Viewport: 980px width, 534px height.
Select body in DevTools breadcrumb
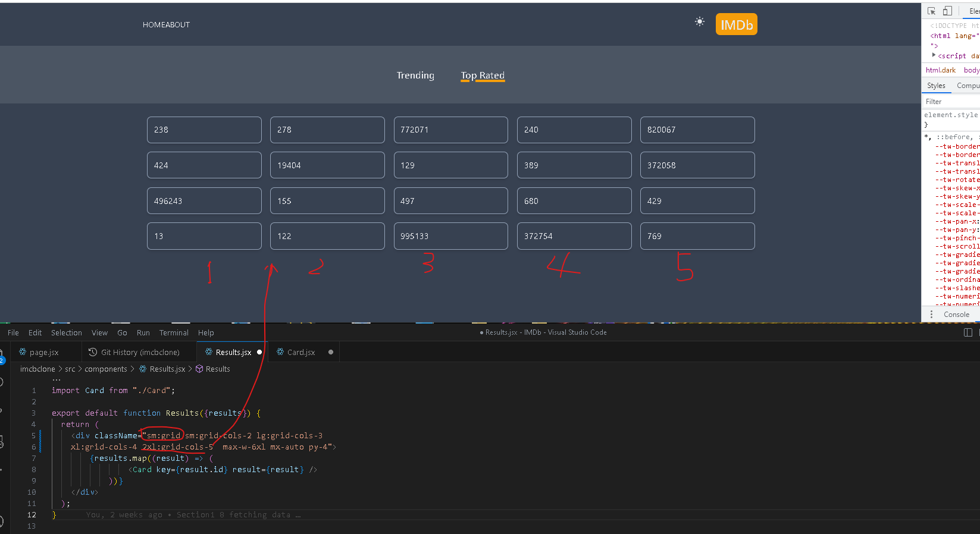click(971, 70)
